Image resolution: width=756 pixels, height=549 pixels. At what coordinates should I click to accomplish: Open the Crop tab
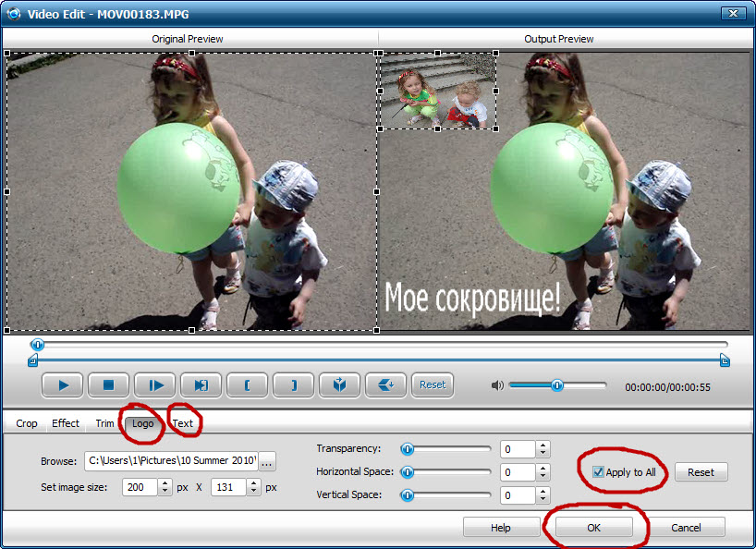point(26,423)
